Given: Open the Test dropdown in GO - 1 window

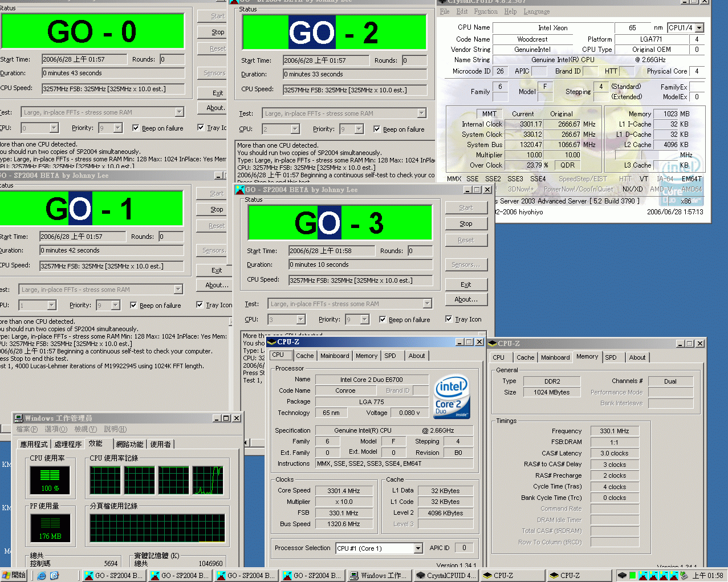Looking at the screenshot, I should pyautogui.click(x=178, y=290).
